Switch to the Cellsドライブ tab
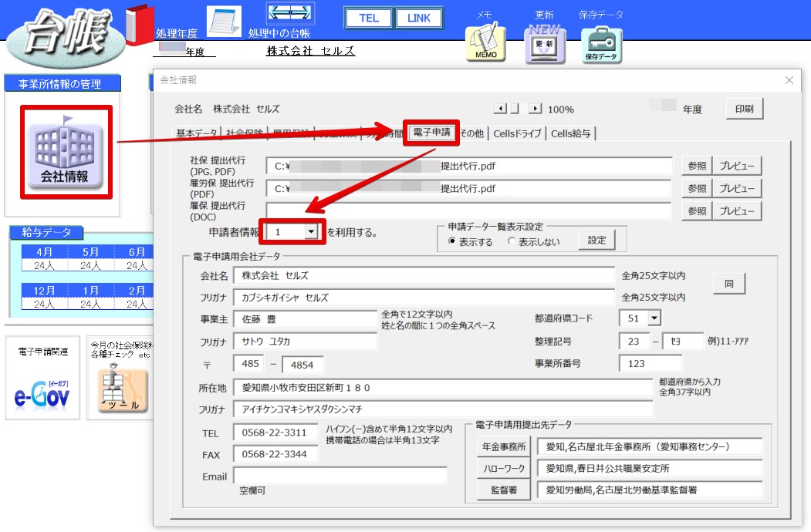Viewport: 811px width, 532px height. pyautogui.click(x=517, y=133)
